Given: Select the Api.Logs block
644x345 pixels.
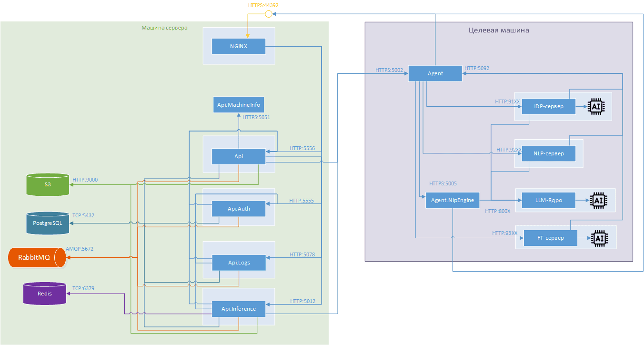Looking at the screenshot, I should [239, 263].
